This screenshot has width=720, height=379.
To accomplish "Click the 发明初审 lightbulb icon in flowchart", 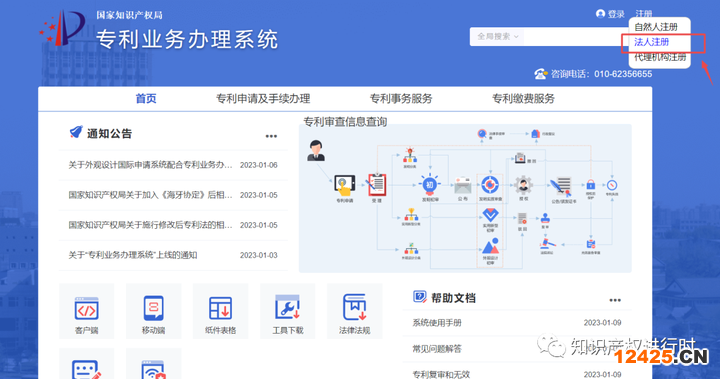I will 429,184.
